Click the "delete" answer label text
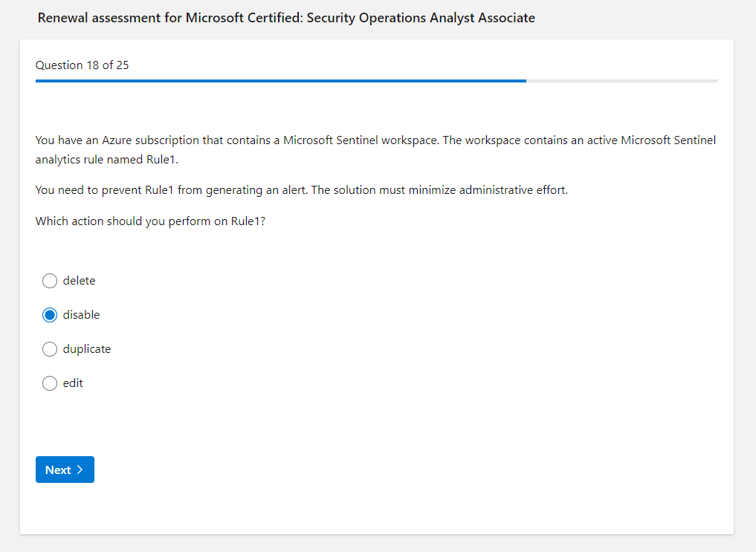 click(x=79, y=281)
